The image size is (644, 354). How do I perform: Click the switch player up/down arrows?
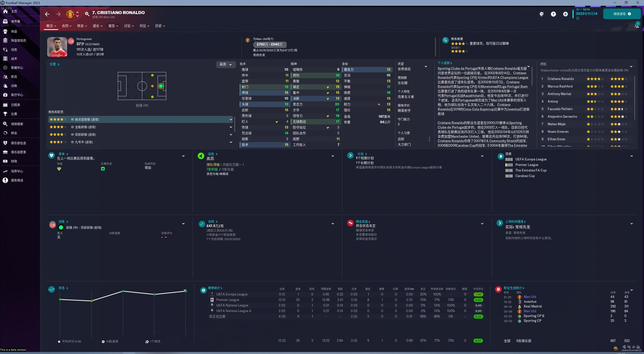[77, 14]
